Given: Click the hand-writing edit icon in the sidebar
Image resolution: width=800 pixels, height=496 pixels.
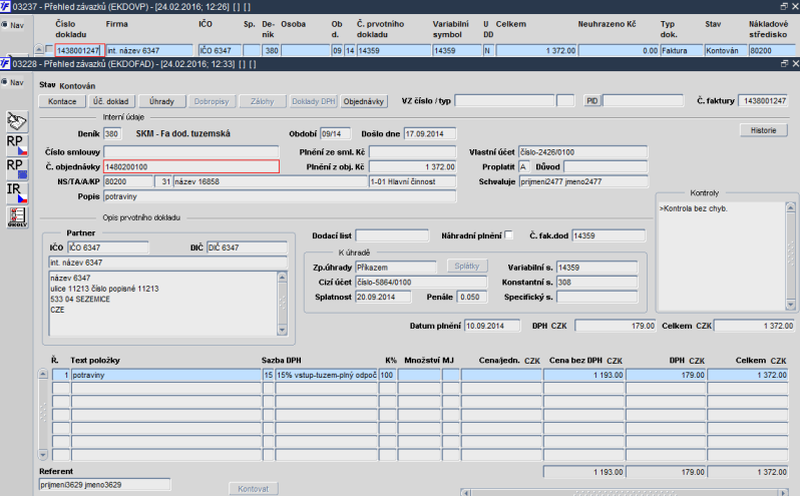Looking at the screenshot, I should point(17,121).
